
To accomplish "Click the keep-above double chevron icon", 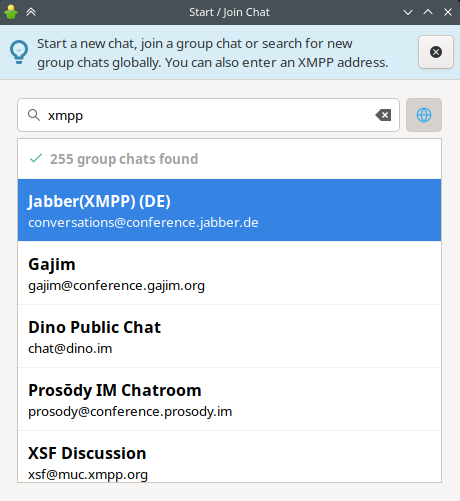I will point(31,12).
